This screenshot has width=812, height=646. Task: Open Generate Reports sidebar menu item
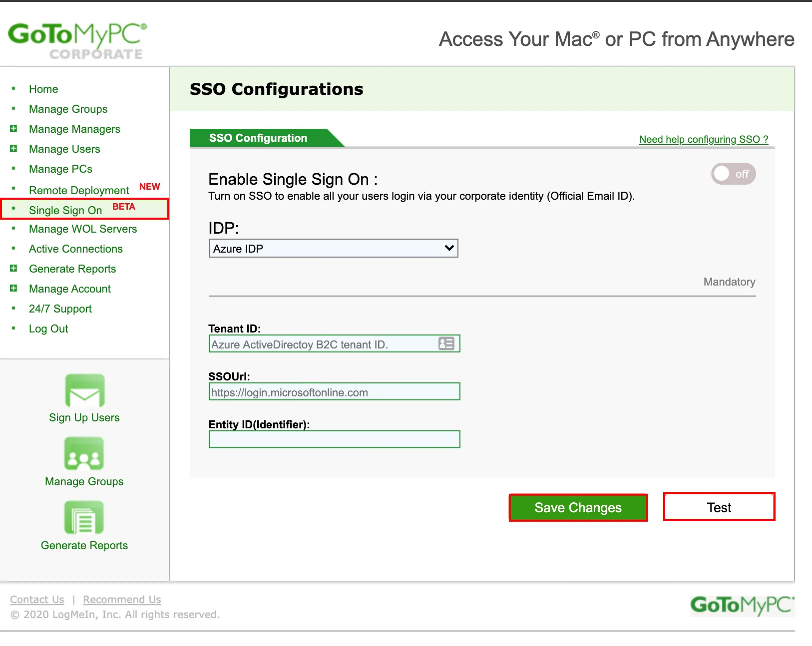click(x=72, y=269)
